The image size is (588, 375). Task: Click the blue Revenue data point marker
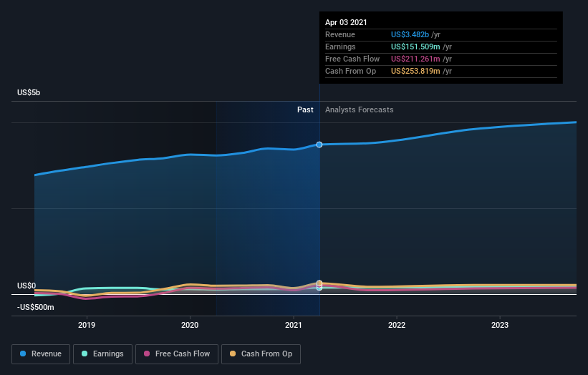319,145
